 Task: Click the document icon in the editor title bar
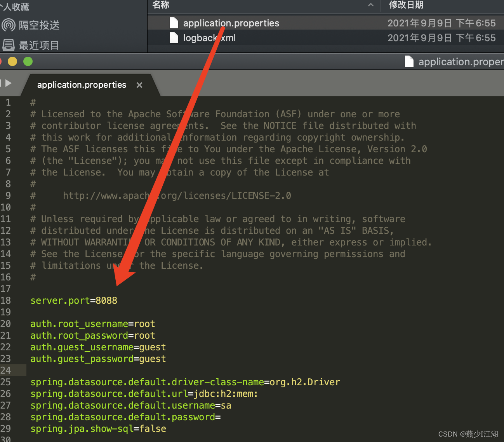click(x=409, y=61)
